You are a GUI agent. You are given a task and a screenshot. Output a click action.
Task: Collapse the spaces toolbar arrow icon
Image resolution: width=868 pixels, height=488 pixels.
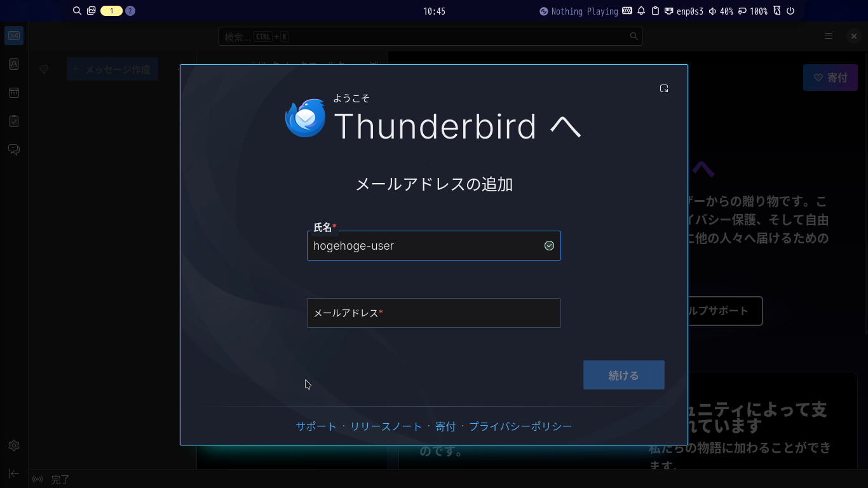(14, 473)
